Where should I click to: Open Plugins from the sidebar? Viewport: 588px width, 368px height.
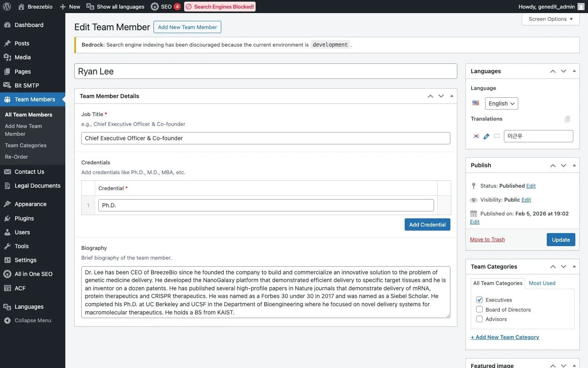[x=24, y=218]
